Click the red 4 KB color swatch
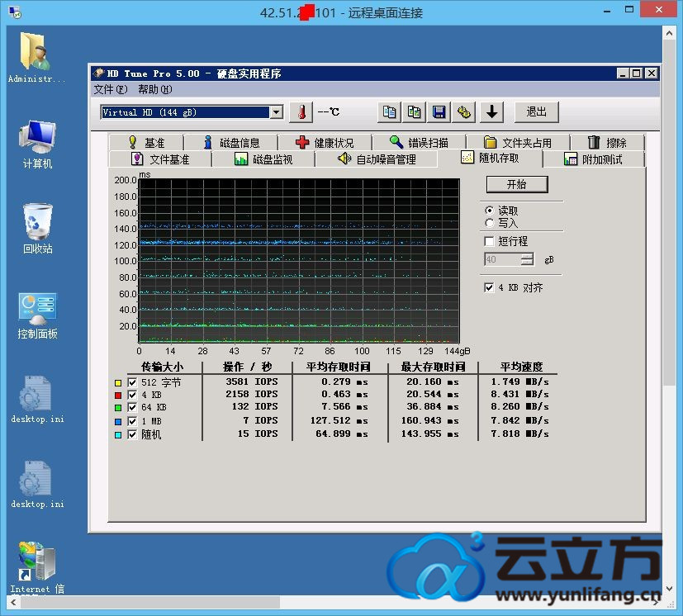683x616 pixels. [118, 396]
